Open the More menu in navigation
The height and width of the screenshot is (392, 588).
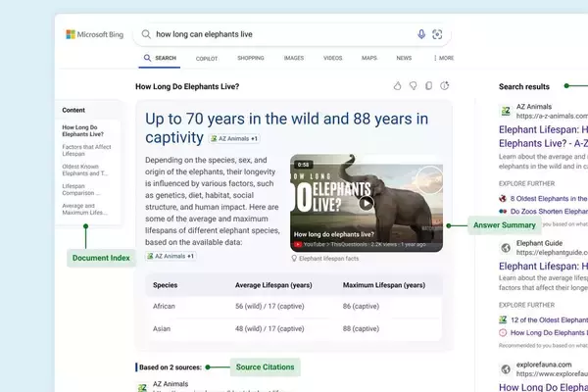coord(444,58)
